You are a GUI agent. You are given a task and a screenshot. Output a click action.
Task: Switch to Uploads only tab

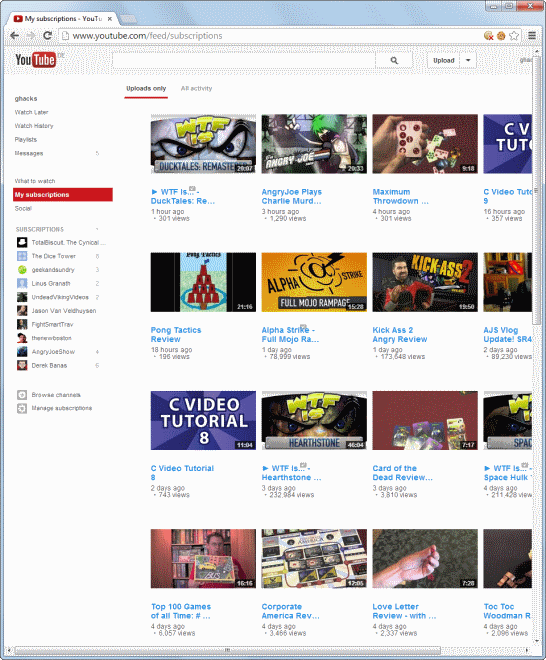146,88
